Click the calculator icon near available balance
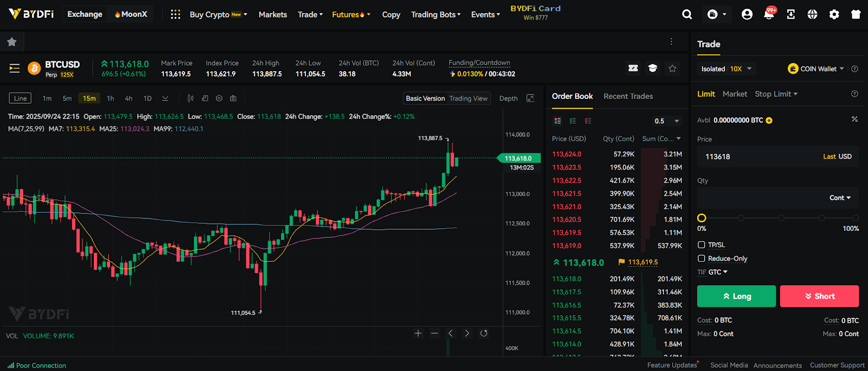 [854, 120]
